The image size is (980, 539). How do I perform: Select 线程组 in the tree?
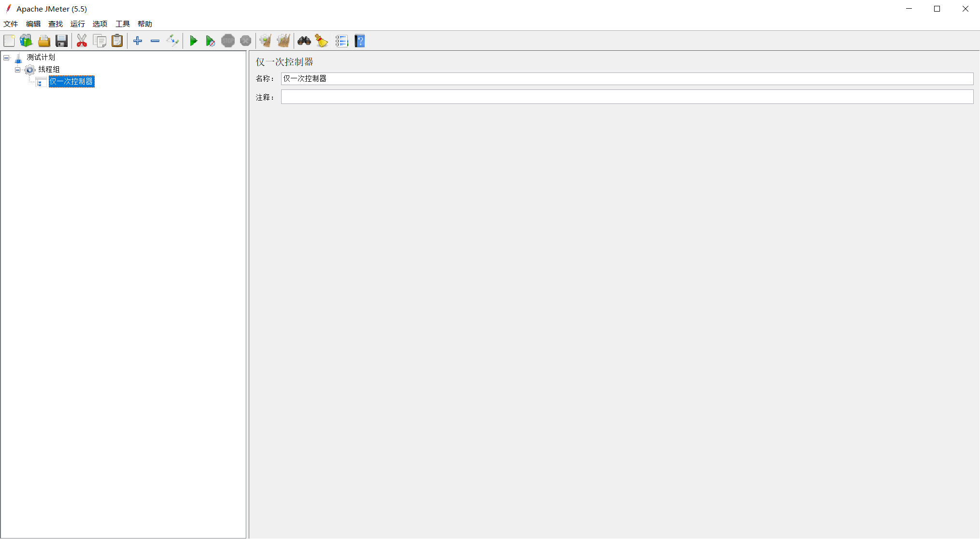(49, 70)
